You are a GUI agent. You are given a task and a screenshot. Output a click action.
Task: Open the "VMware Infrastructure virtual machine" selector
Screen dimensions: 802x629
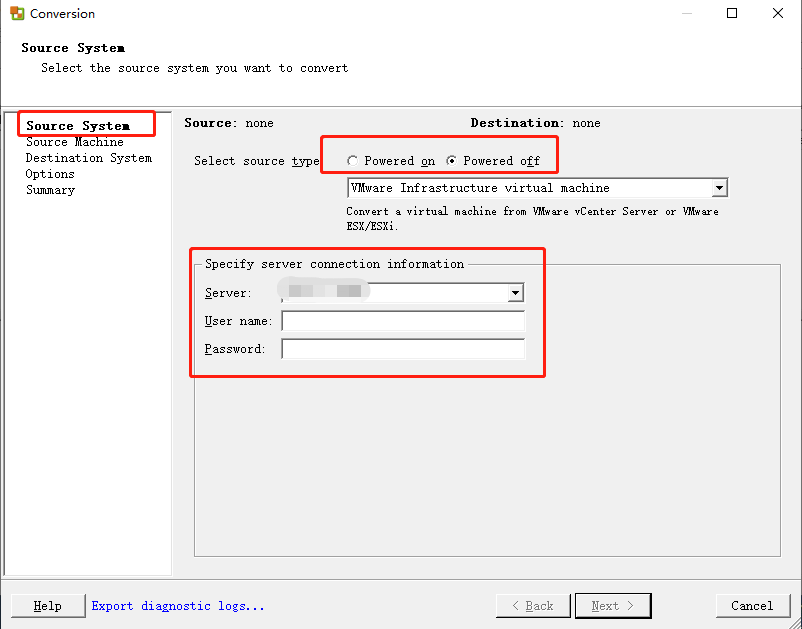tap(718, 187)
